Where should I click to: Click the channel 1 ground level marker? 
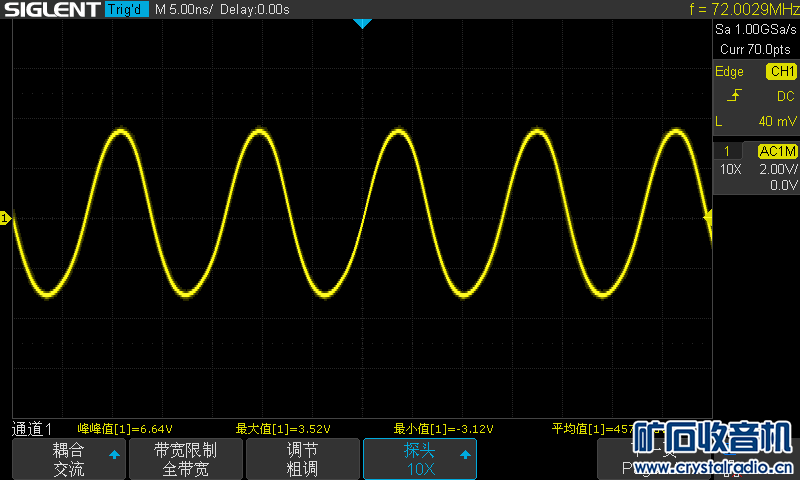click(x=5, y=218)
